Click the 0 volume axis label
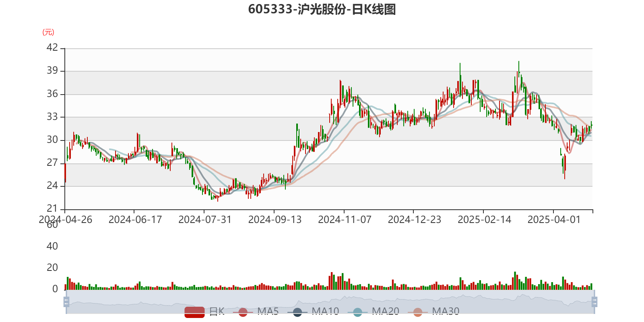644x322 pixels. (55, 289)
